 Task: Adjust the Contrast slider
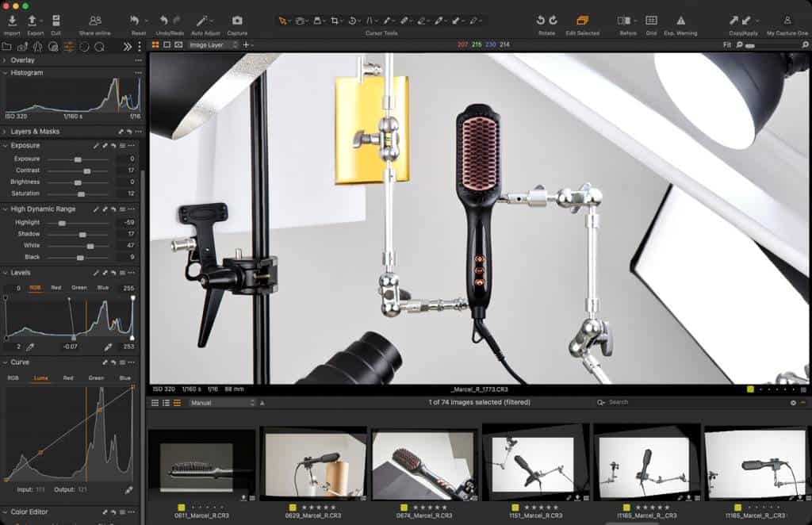87,171
